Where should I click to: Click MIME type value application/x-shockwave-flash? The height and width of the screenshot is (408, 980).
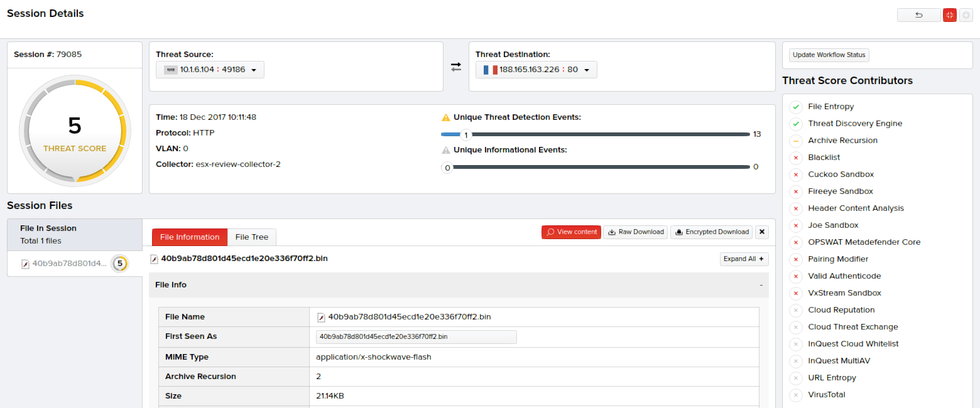pos(374,357)
